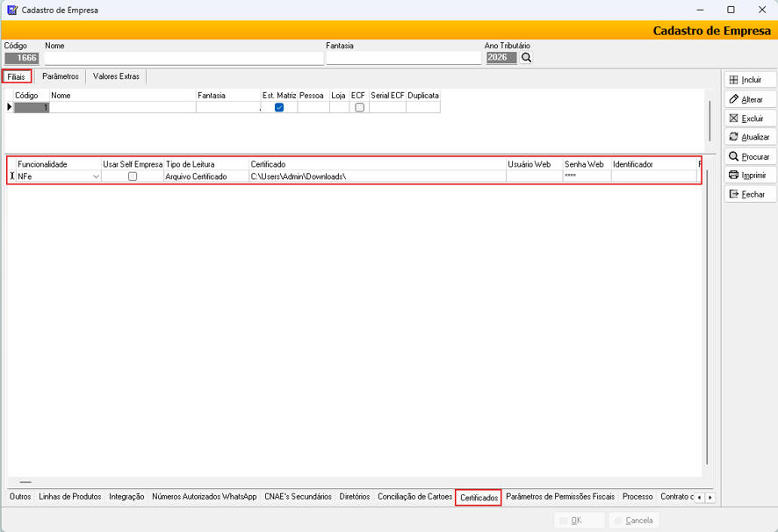Viewport: 778px width, 532px height.
Task: Click the Fechar exit icon
Action: [733, 194]
